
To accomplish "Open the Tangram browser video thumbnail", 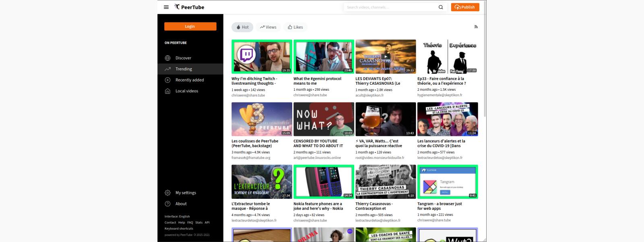I will [x=448, y=181].
